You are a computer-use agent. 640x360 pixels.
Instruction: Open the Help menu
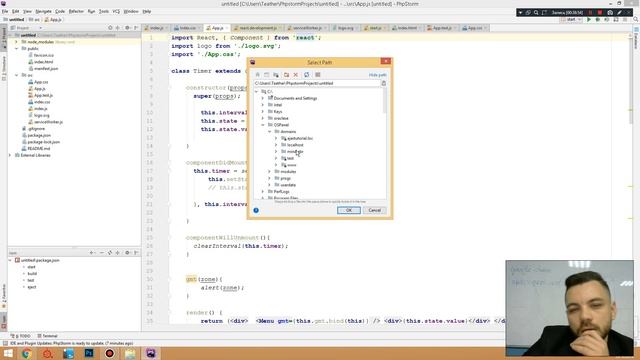click(x=147, y=11)
